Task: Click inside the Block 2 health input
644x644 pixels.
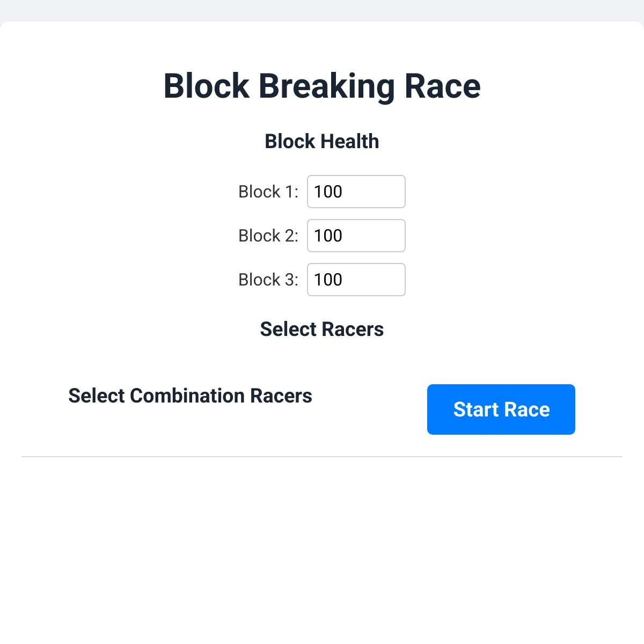Action: tap(356, 236)
